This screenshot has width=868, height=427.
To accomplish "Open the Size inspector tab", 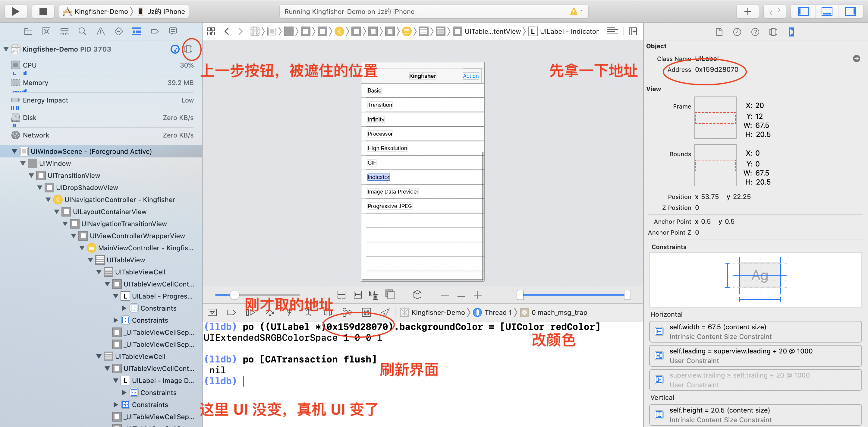I will (x=791, y=32).
